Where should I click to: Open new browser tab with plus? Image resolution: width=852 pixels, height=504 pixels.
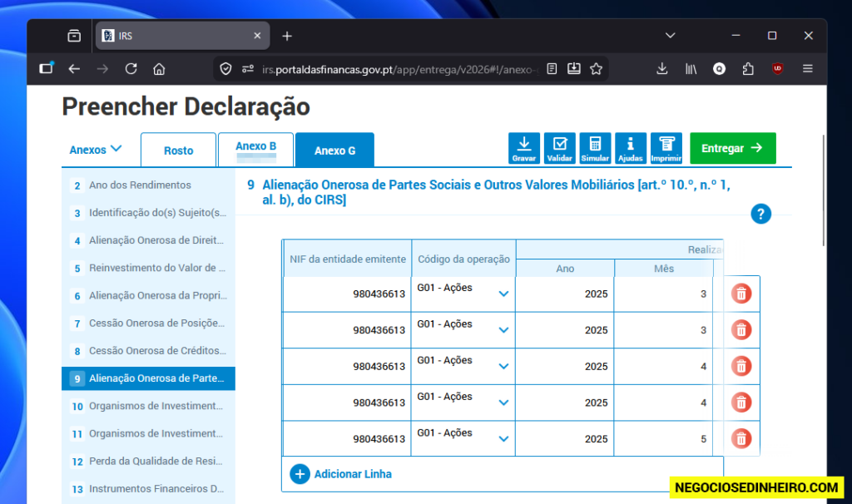pyautogui.click(x=287, y=36)
